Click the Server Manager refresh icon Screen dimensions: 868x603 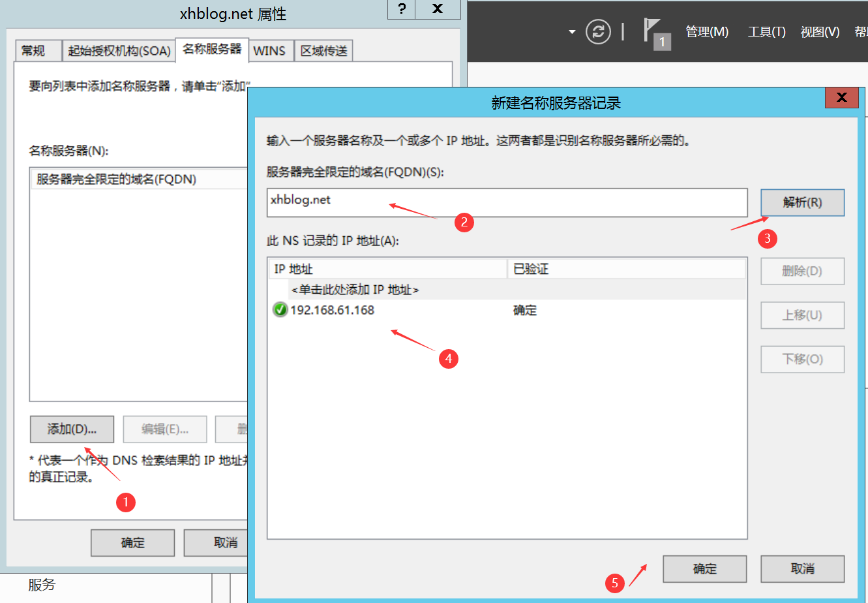(598, 31)
